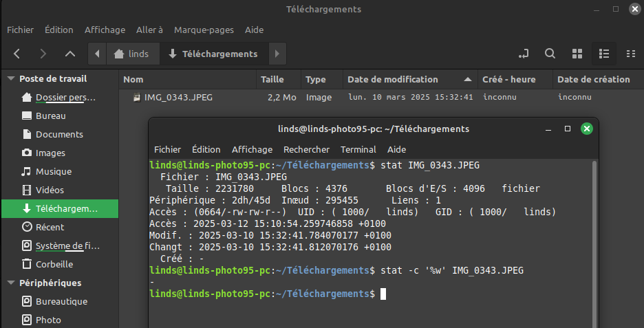Open the terminal Rechercher menu
The image size is (644, 328).
306,149
